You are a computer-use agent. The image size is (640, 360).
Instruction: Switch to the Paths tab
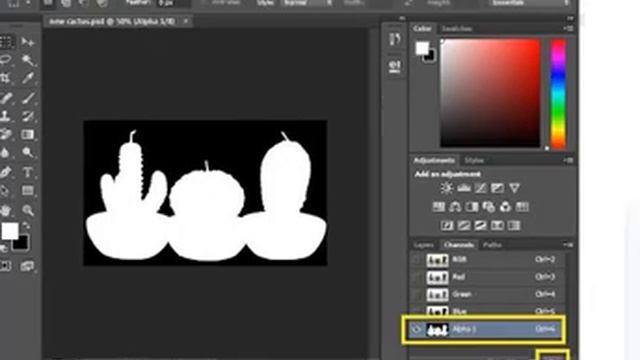[x=492, y=245]
